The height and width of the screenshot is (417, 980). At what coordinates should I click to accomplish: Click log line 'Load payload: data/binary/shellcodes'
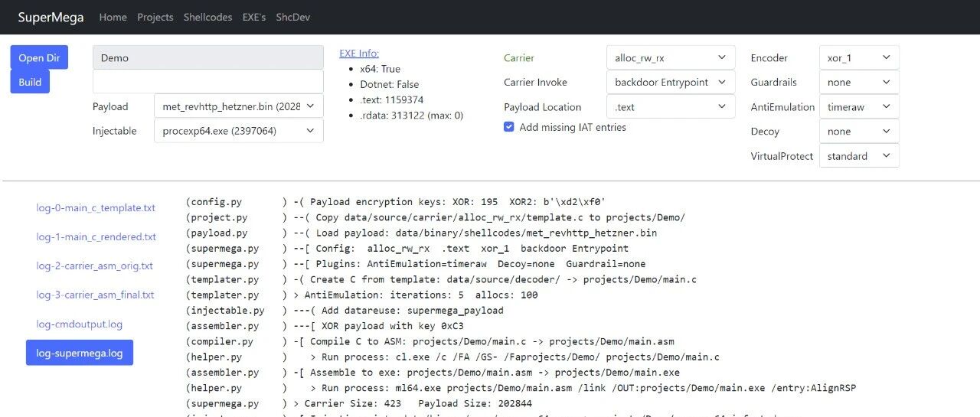coord(421,233)
